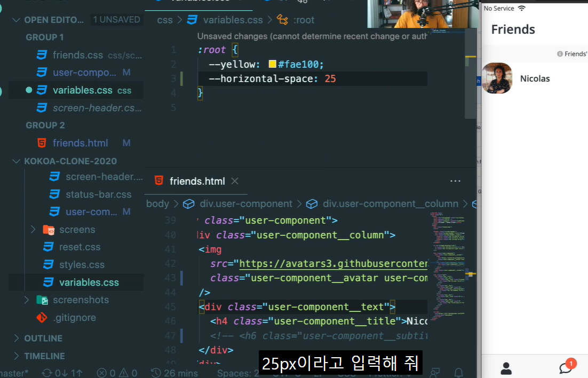Screen dimensions: 588x378
Task: Click the friends.html minimap
Action: (448, 266)
